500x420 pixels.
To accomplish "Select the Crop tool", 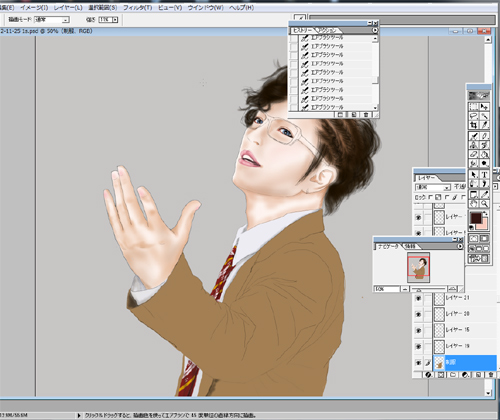I will pyautogui.click(x=473, y=125).
